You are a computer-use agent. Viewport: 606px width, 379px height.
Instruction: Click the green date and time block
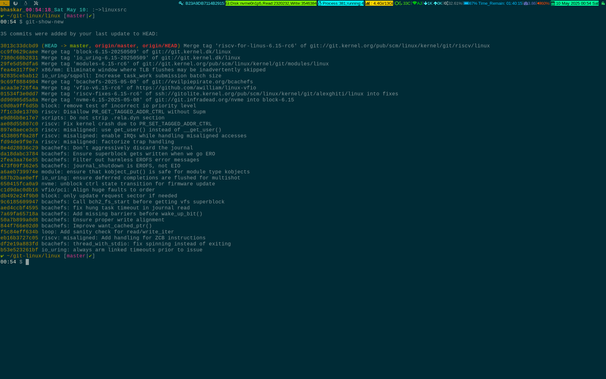point(574,3)
